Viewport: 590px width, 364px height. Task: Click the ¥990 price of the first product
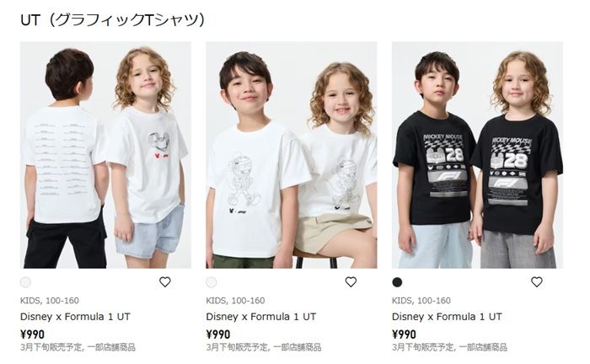coord(32,334)
